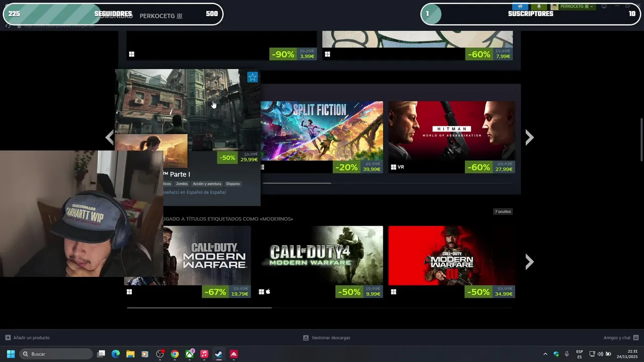644x362 pixels.
Task: Advance the featured carousel with the right arrow
Action: tap(529, 137)
